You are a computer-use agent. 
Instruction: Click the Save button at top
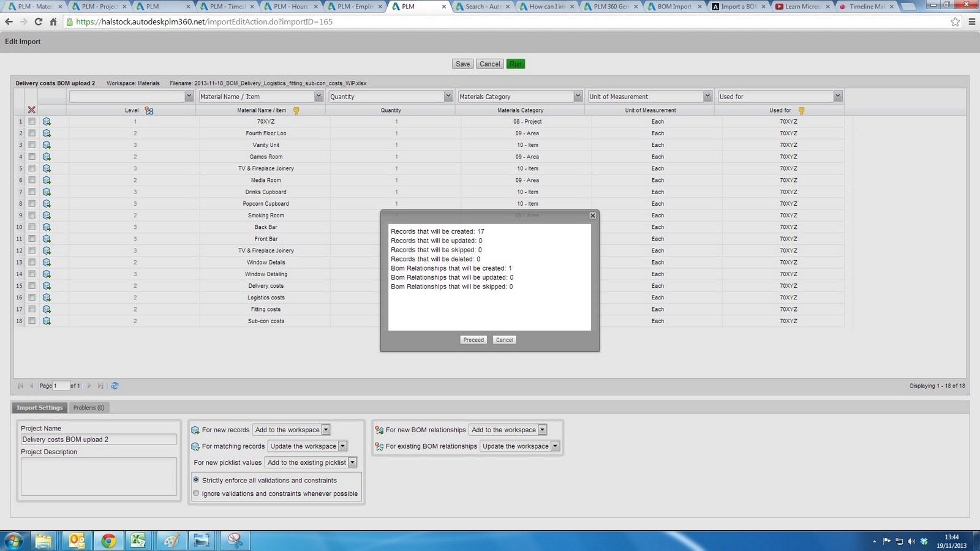463,64
